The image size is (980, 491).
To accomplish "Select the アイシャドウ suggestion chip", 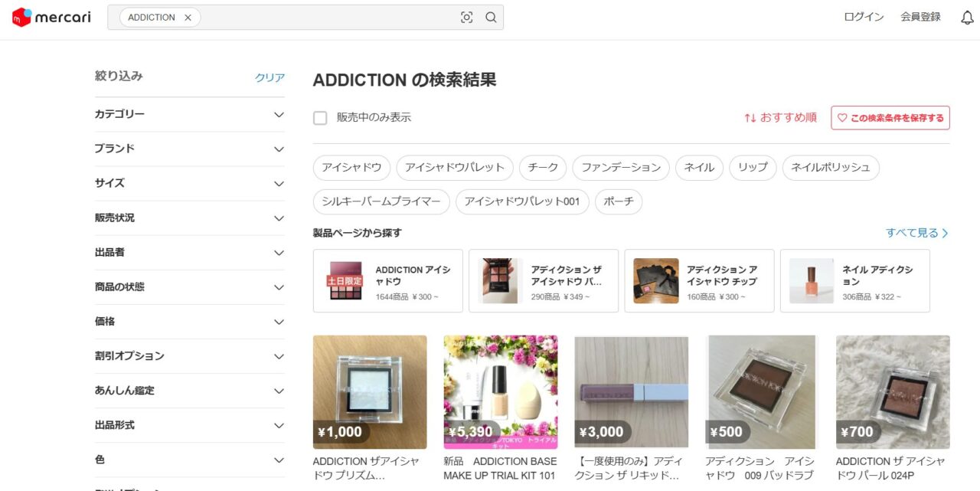I will pyautogui.click(x=352, y=168).
